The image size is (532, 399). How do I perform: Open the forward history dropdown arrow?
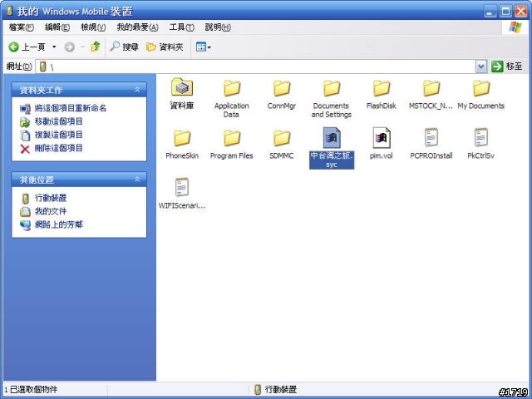click(82, 47)
